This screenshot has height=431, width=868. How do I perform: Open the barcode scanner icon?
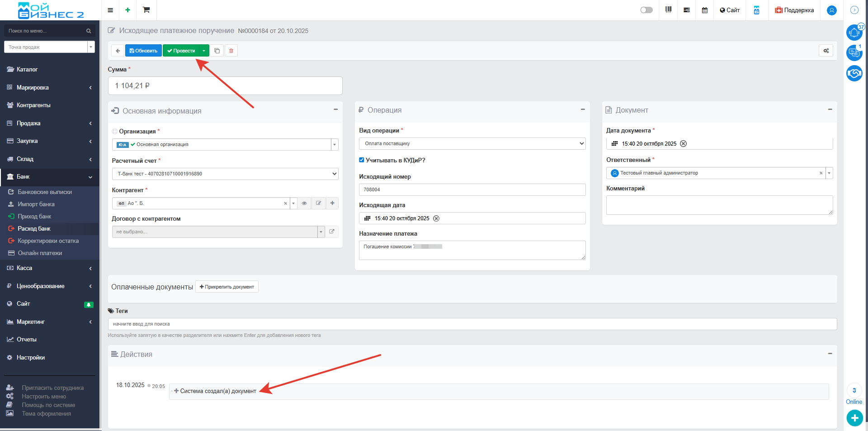point(668,10)
